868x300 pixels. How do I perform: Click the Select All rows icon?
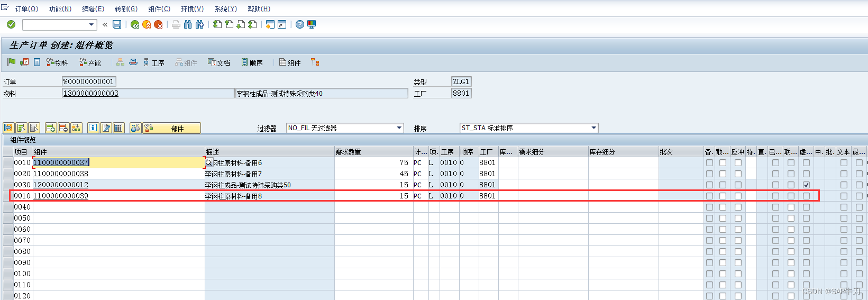(21, 128)
